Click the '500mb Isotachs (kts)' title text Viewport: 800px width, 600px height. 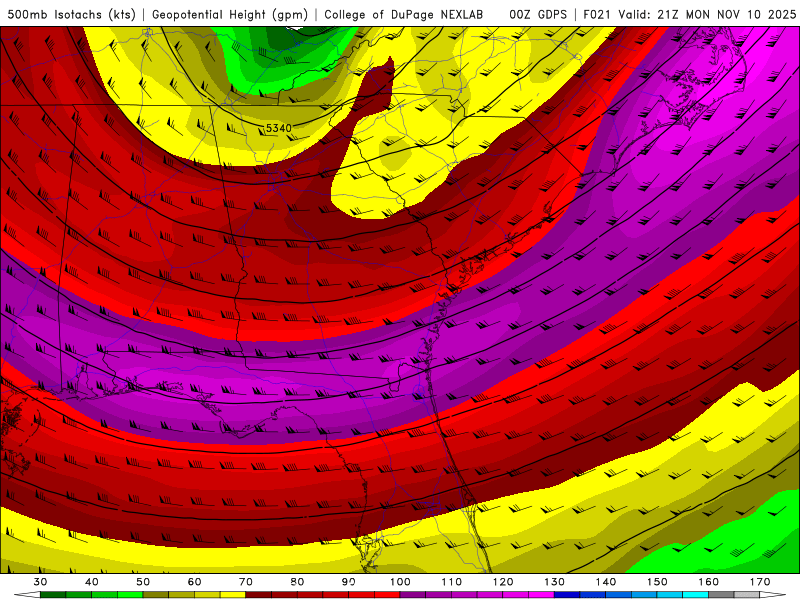pos(71,15)
